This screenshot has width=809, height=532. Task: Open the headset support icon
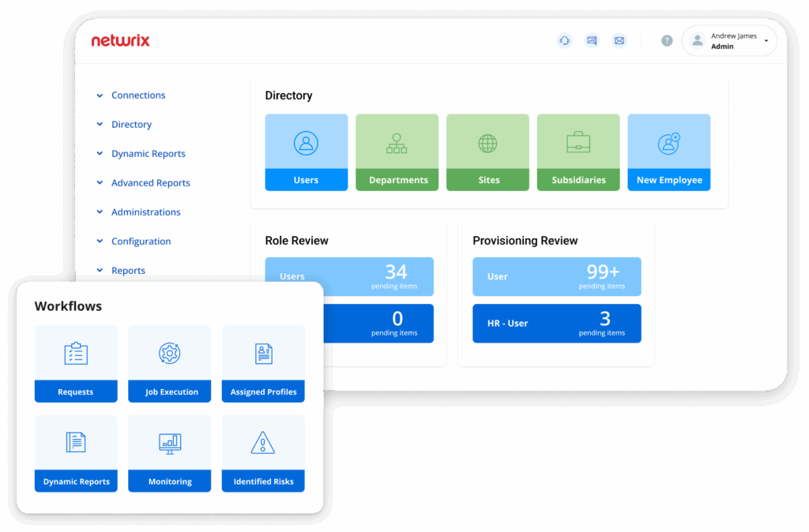[x=564, y=40]
